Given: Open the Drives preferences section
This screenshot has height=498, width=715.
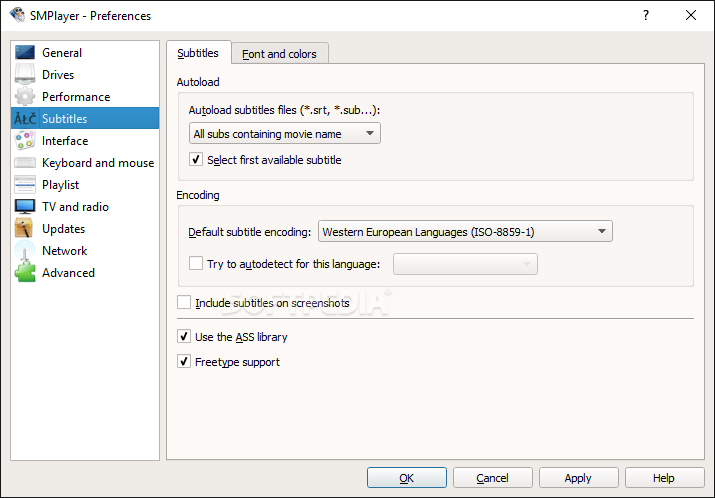Looking at the screenshot, I should 85,74.
